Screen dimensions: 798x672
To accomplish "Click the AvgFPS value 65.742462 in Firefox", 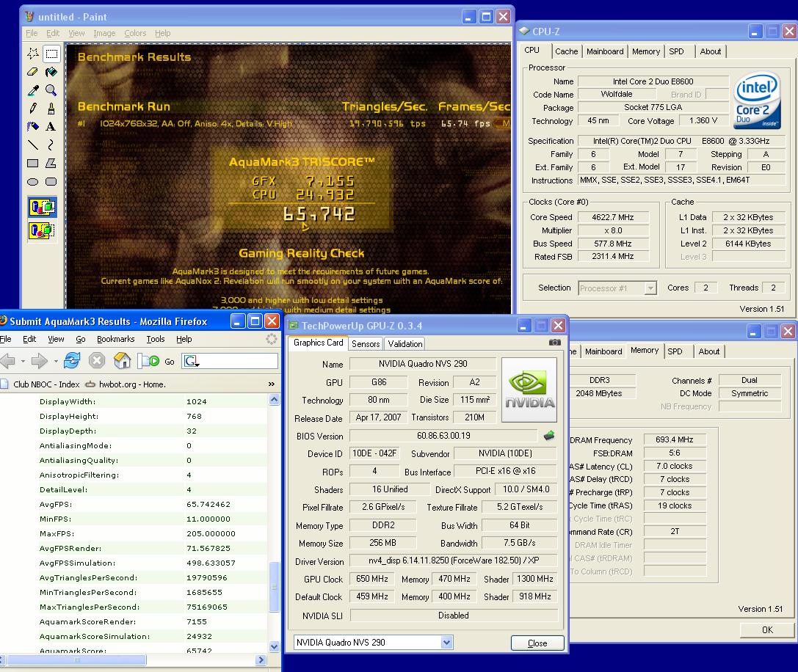I will point(208,504).
